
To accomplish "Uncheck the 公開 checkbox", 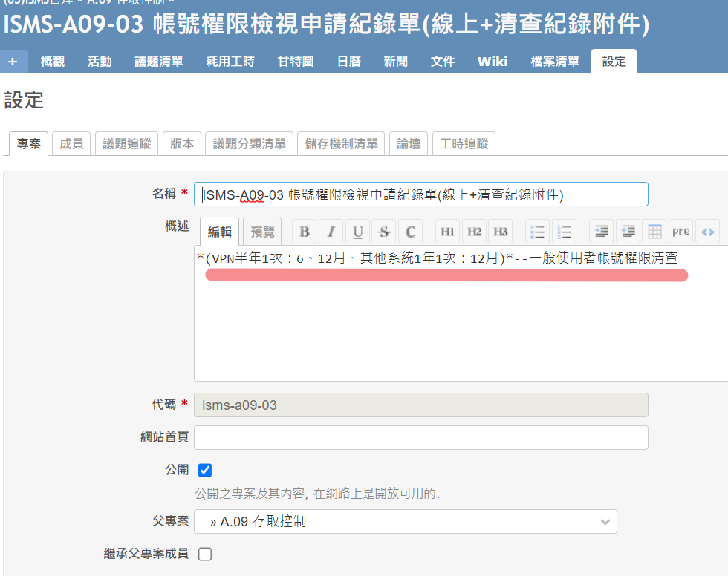I will click(205, 471).
